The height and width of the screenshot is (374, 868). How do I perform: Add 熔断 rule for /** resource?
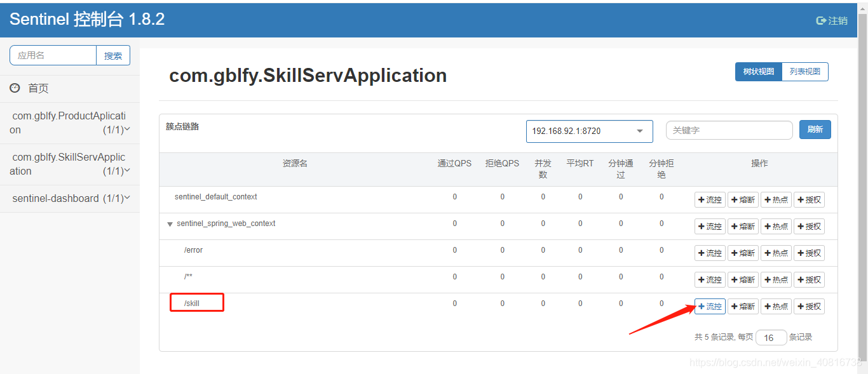point(743,280)
